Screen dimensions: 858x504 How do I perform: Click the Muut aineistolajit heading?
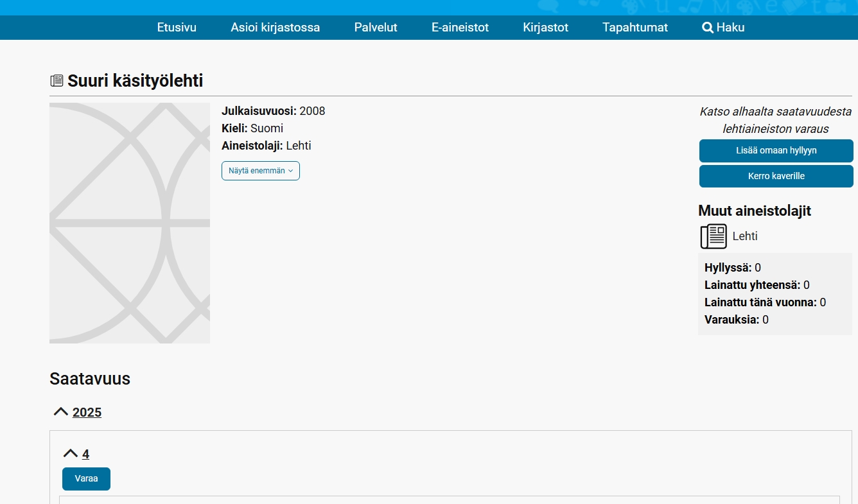pyautogui.click(x=755, y=211)
